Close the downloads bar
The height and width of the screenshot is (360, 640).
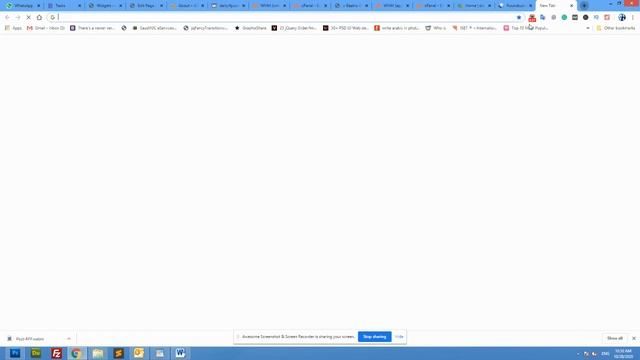[633, 338]
